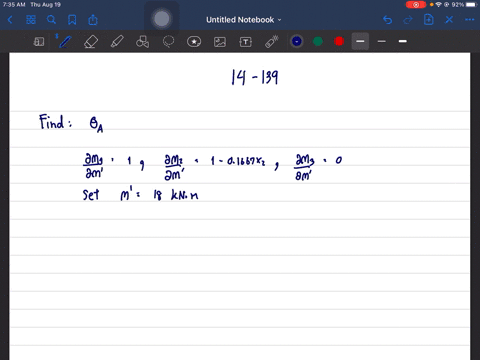Tap the handwritten "Find:" text
This screenshot has width=480, height=360.
[55, 122]
